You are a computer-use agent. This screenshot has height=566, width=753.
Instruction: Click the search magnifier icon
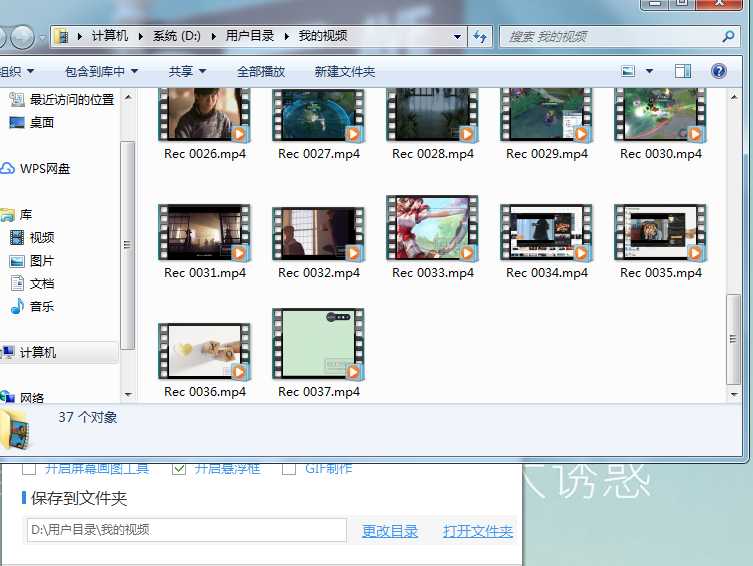click(x=728, y=36)
